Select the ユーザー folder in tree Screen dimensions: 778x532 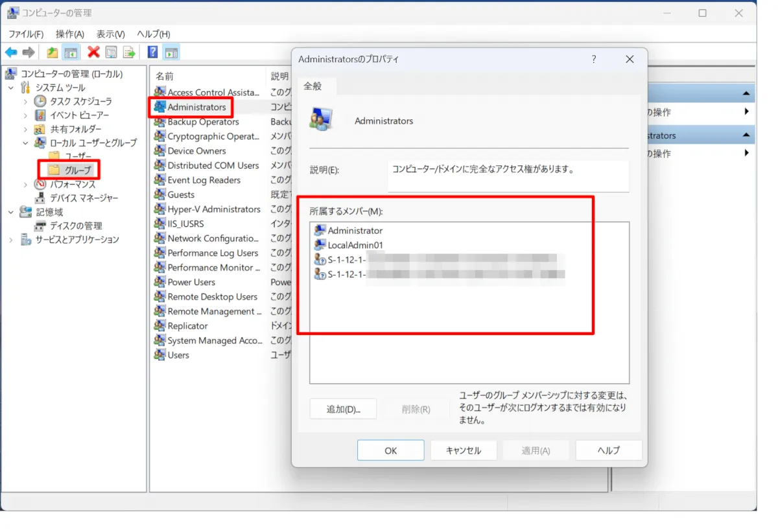70,156
